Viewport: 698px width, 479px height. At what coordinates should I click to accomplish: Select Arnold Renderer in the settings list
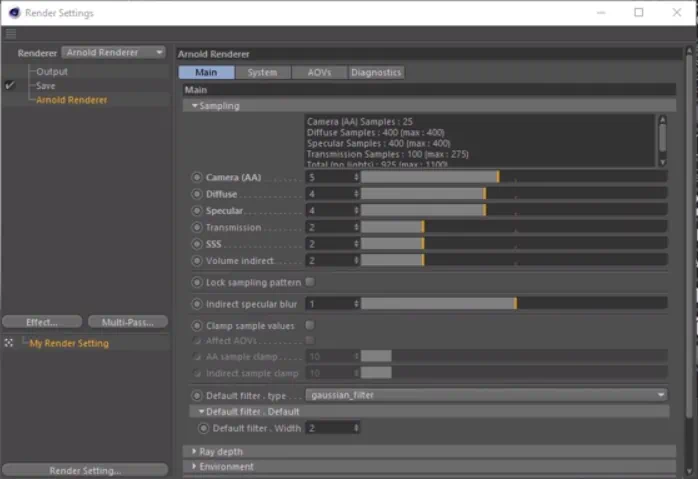click(x=72, y=100)
